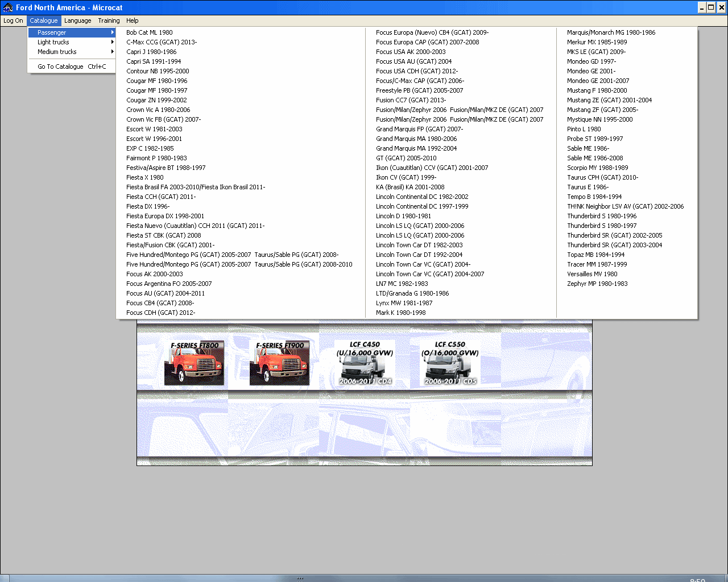The height and width of the screenshot is (582, 728).
Task: Select Fiesta Europa DX 1998-2001
Action: tap(165, 216)
